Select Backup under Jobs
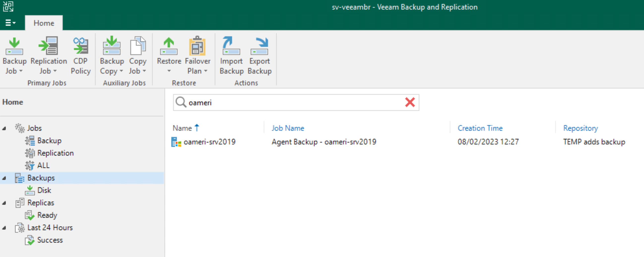The height and width of the screenshot is (257, 644). pos(49,140)
